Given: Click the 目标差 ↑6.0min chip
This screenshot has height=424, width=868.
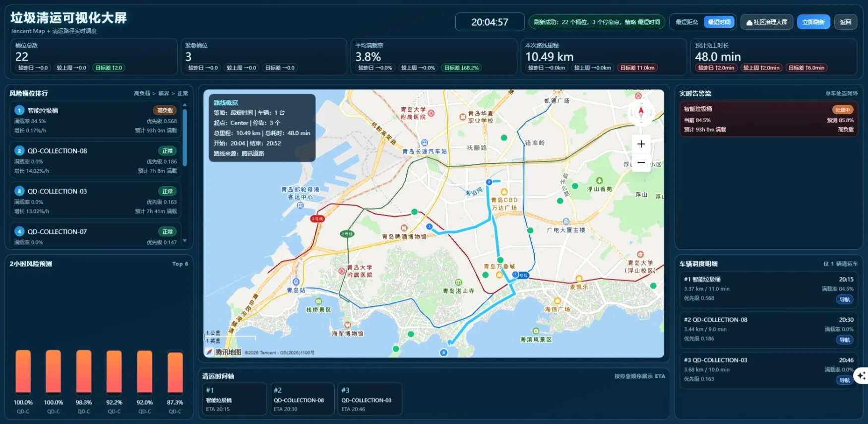Looking at the screenshot, I should point(806,68).
